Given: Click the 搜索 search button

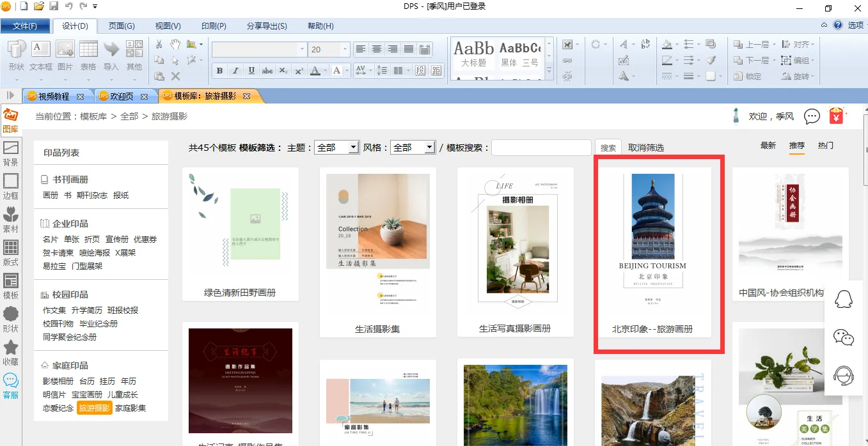Looking at the screenshot, I should 608,148.
